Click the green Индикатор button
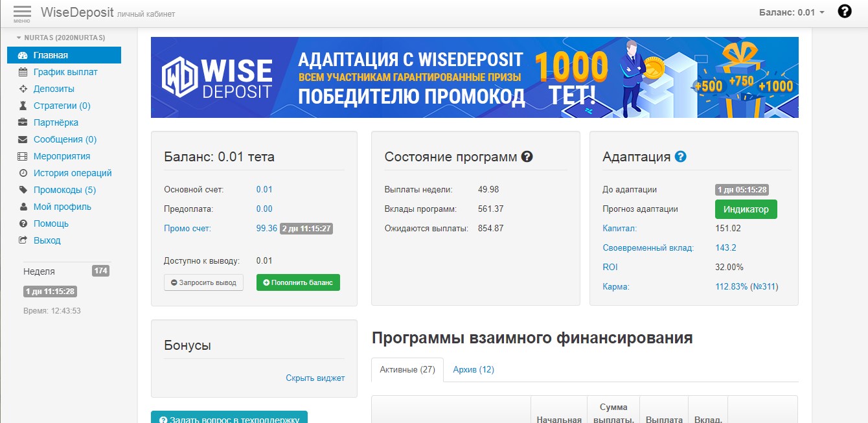868x423 pixels. pyautogui.click(x=746, y=209)
